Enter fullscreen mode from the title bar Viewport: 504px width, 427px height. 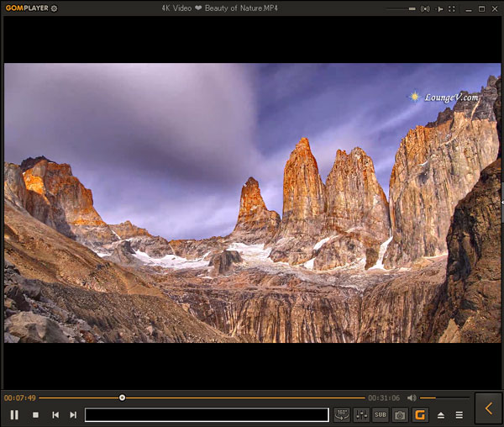point(452,8)
